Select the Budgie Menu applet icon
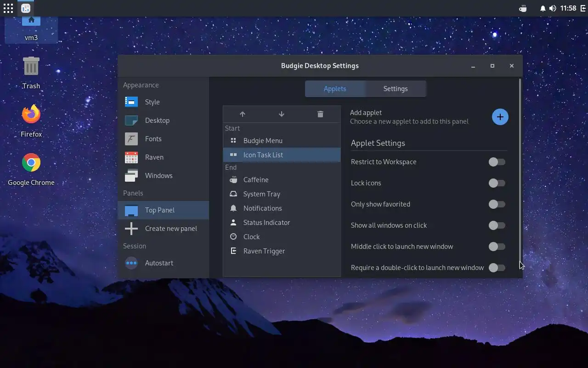Screen dimensions: 588x368 [x=233, y=141]
